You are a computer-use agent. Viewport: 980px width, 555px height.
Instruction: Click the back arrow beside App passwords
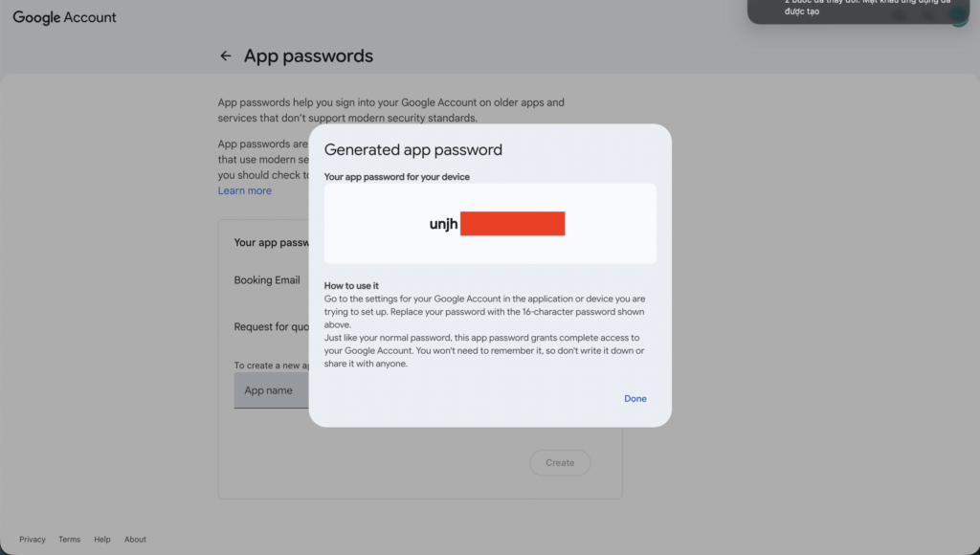(226, 56)
